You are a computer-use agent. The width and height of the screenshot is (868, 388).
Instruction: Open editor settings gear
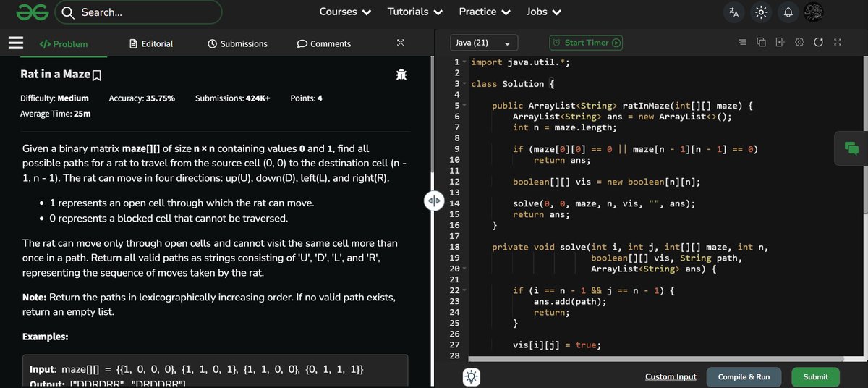799,43
